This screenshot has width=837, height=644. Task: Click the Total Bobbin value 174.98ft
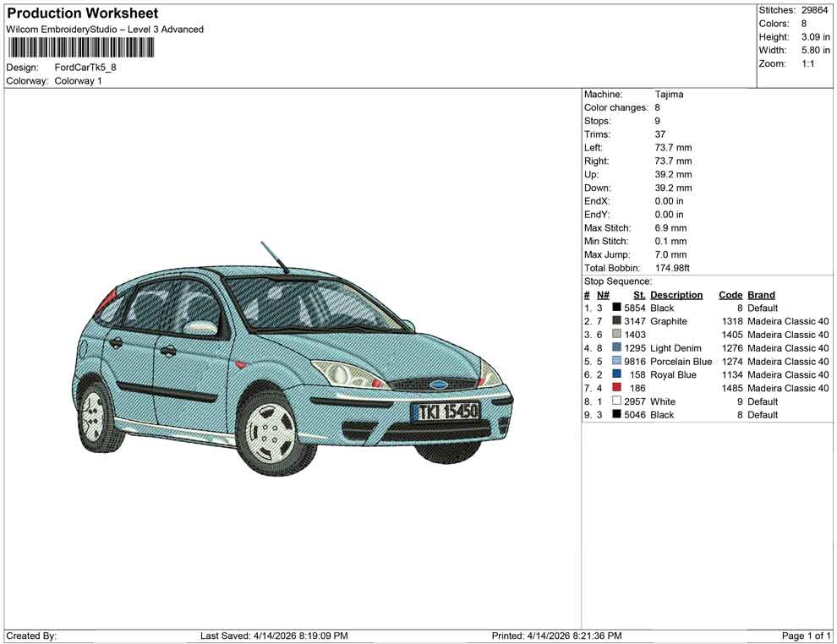pyautogui.click(x=673, y=268)
